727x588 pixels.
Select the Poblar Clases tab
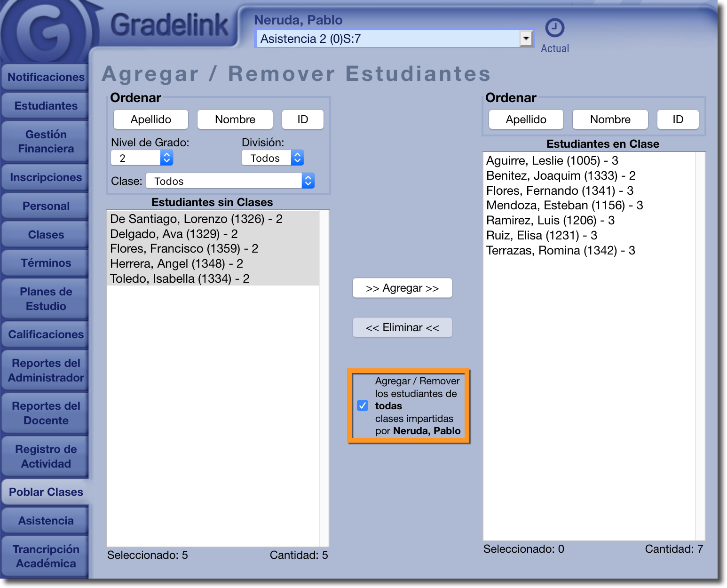46,492
